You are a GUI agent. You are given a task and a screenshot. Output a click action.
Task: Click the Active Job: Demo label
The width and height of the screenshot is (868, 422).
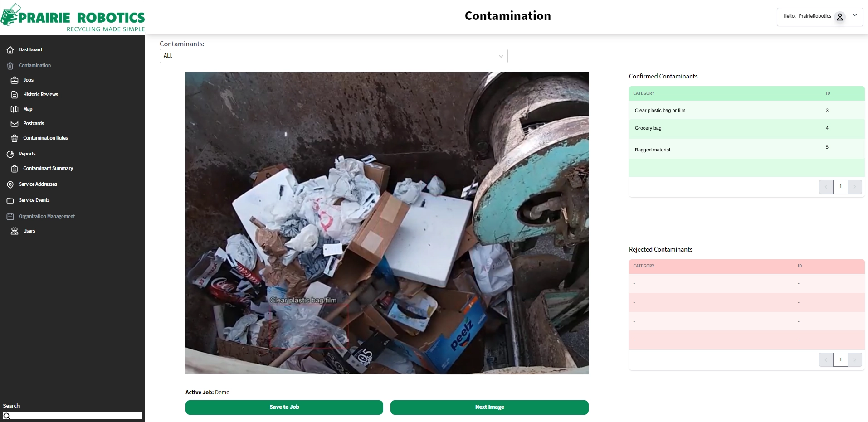[207, 393]
